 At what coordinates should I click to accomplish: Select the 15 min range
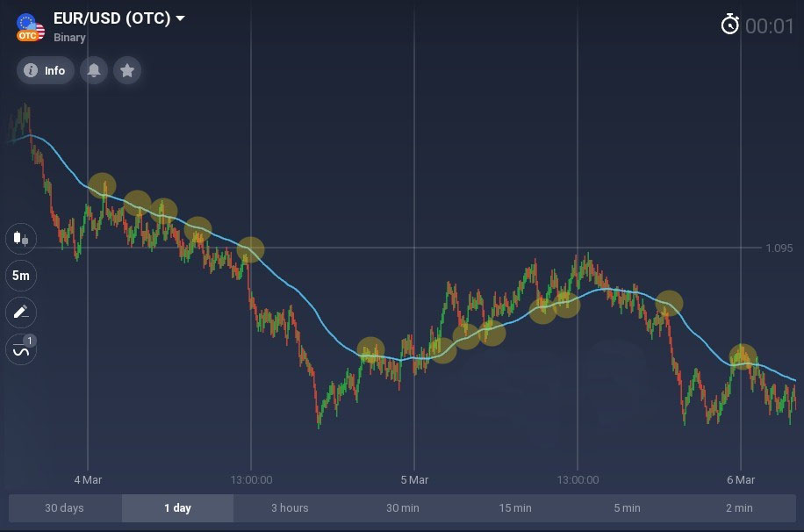(515, 508)
